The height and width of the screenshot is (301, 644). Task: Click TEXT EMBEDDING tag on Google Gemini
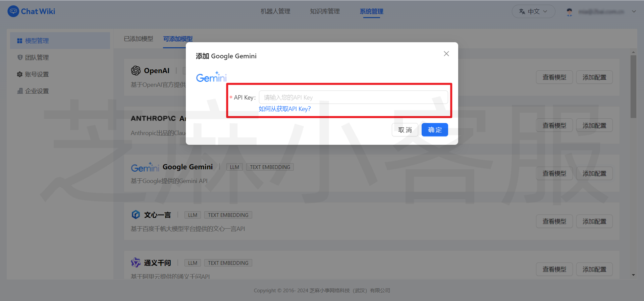(x=270, y=167)
